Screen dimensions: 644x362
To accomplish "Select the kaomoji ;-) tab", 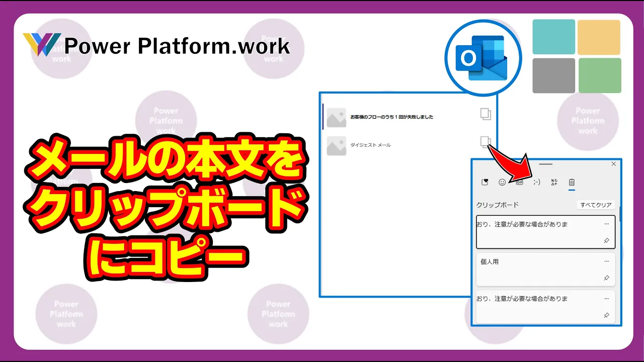I will tap(537, 183).
